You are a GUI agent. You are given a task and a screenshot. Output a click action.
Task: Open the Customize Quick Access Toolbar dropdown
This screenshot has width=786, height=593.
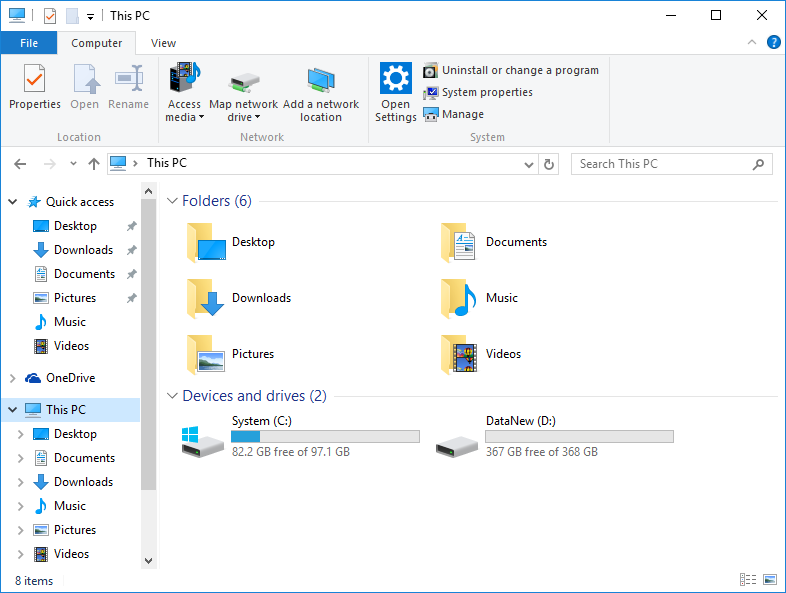tap(90, 17)
